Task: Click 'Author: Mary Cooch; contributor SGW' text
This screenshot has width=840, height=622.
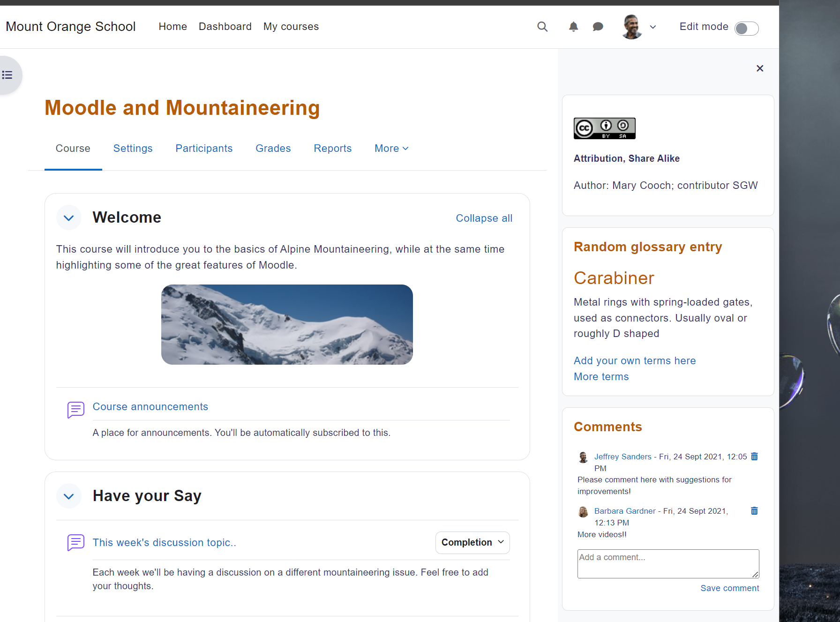Action: click(x=666, y=186)
